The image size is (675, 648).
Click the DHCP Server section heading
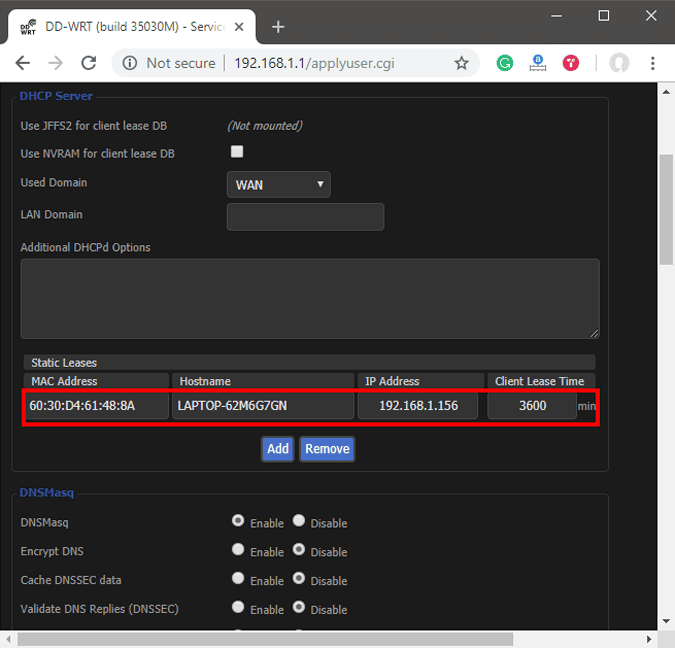click(56, 96)
